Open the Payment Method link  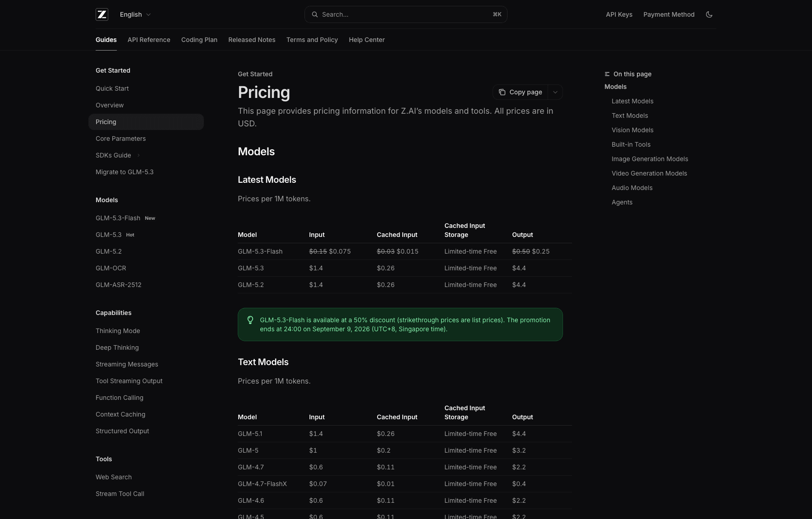coord(669,14)
